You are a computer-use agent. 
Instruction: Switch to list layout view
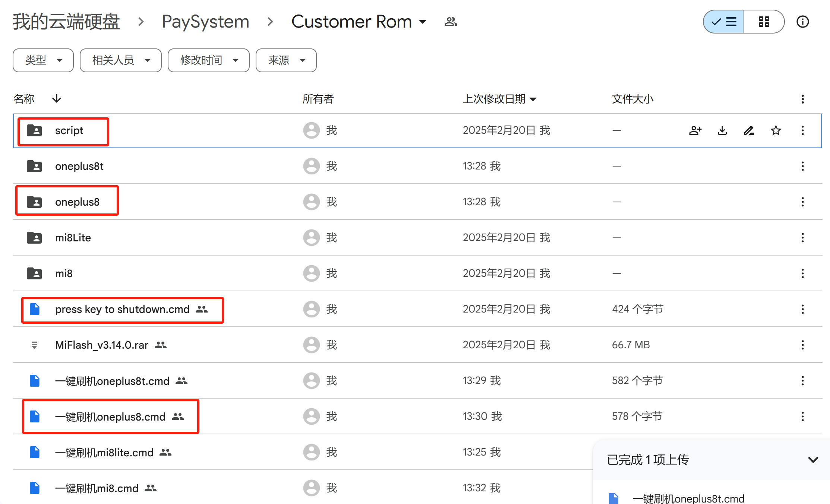[723, 22]
